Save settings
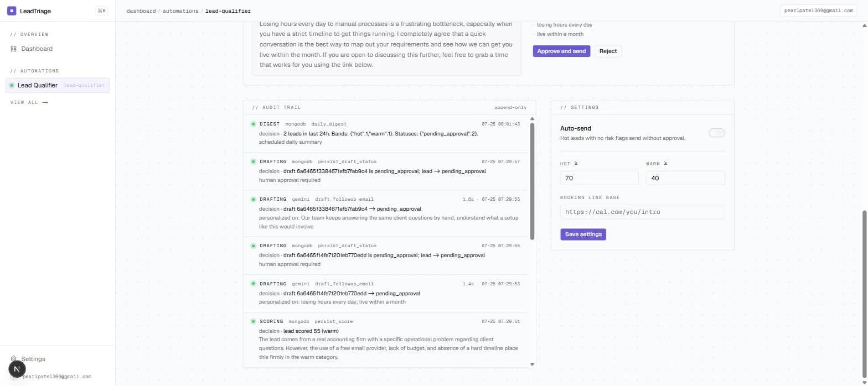Viewport: 868px width, 386px height. pos(583,234)
